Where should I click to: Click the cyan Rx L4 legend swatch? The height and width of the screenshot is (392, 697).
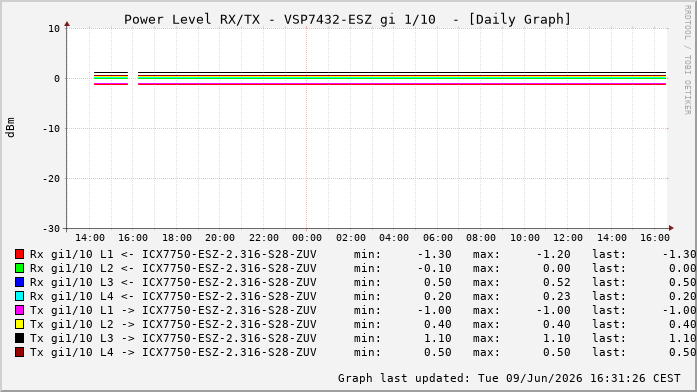tap(19, 296)
